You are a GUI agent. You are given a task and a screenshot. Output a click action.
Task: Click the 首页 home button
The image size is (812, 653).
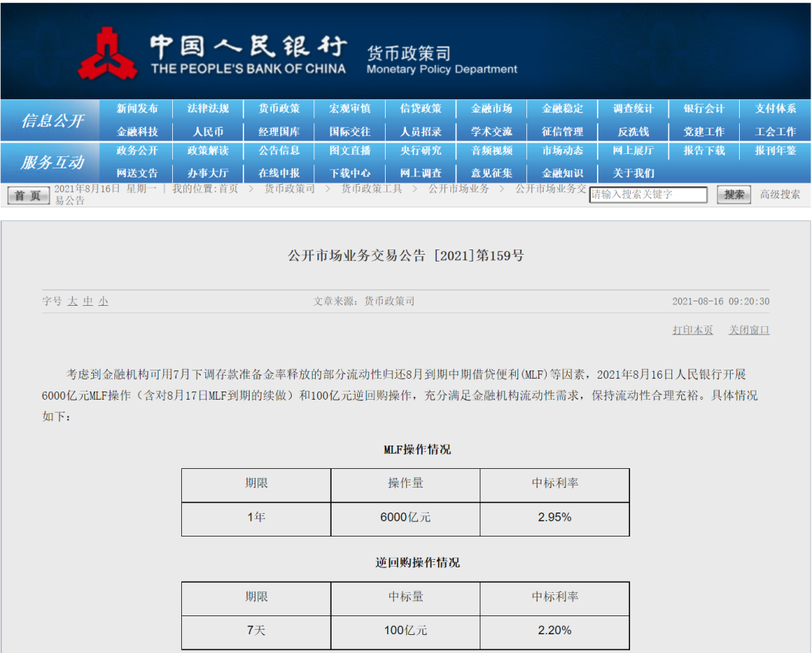tap(28, 195)
